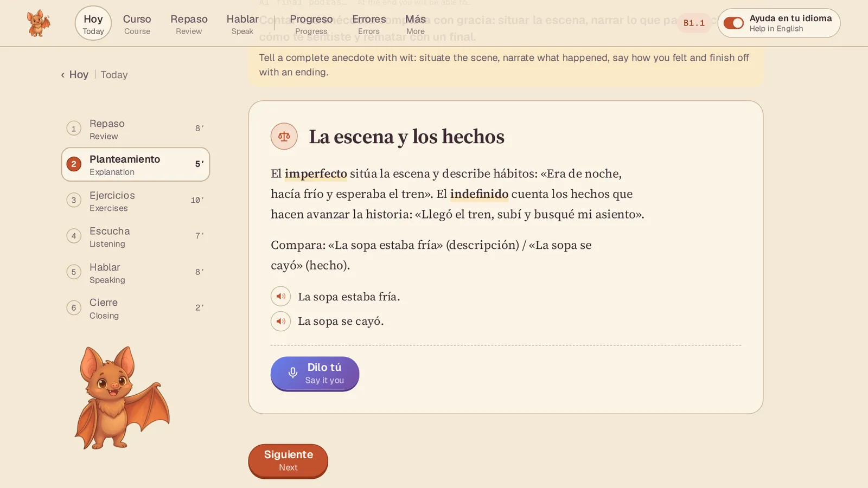The width and height of the screenshot is (868, 488).
Task: Click the "Dilo tú" microphone button
Action: pyautogui.click(x=315, y=374)
